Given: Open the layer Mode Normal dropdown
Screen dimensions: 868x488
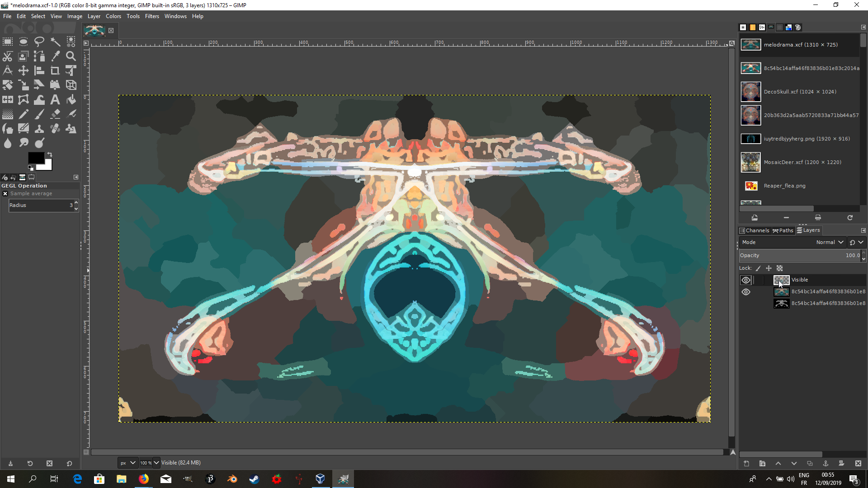Looking at the screenshot, I should (x=829, y=242).
